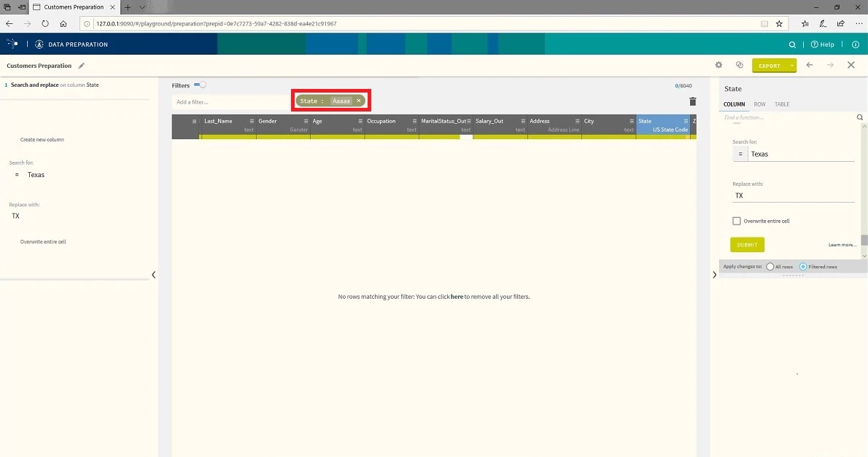The height and width of the screenshot is (457, 868).
Task: Open the Help menu
Action: click(823, 44)
